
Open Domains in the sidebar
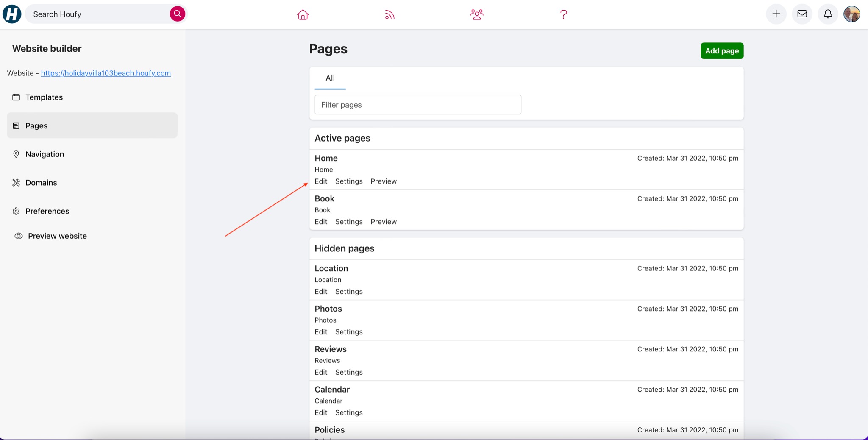point(92,182)
